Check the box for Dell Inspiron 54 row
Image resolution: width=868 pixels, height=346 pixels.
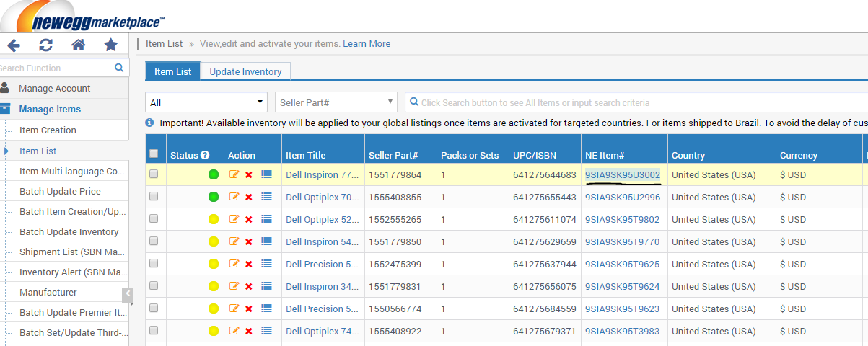153,241
